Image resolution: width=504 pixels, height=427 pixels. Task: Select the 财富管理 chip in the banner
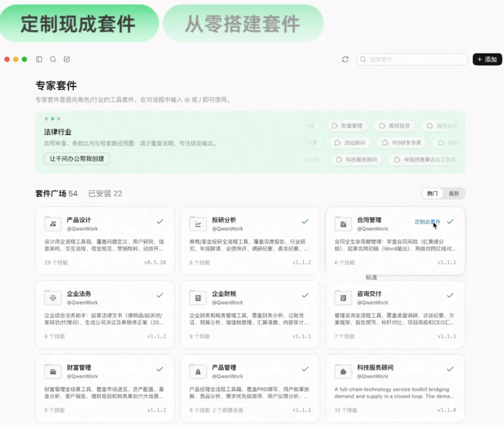[347, 126]
